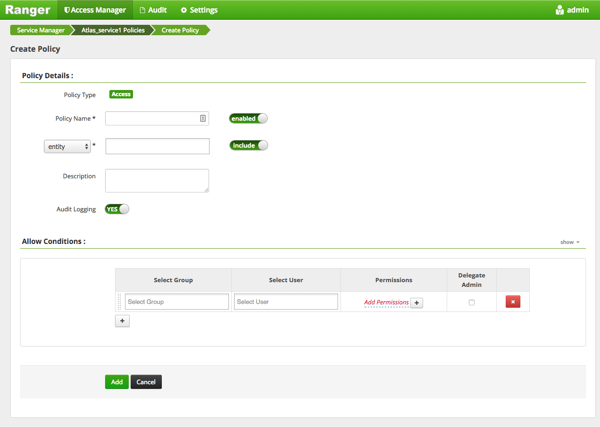Turn off Audit Logging toggle
600x427 pixels.
point(117,209)
